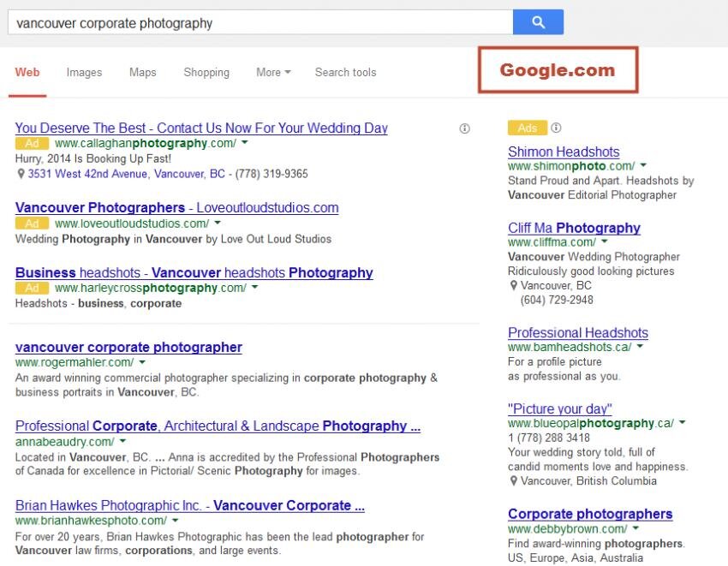This screenshot has height=566, width=728.
Task: Click map pin beside Vancouver, British Columbia
Action: pos(513,481)
